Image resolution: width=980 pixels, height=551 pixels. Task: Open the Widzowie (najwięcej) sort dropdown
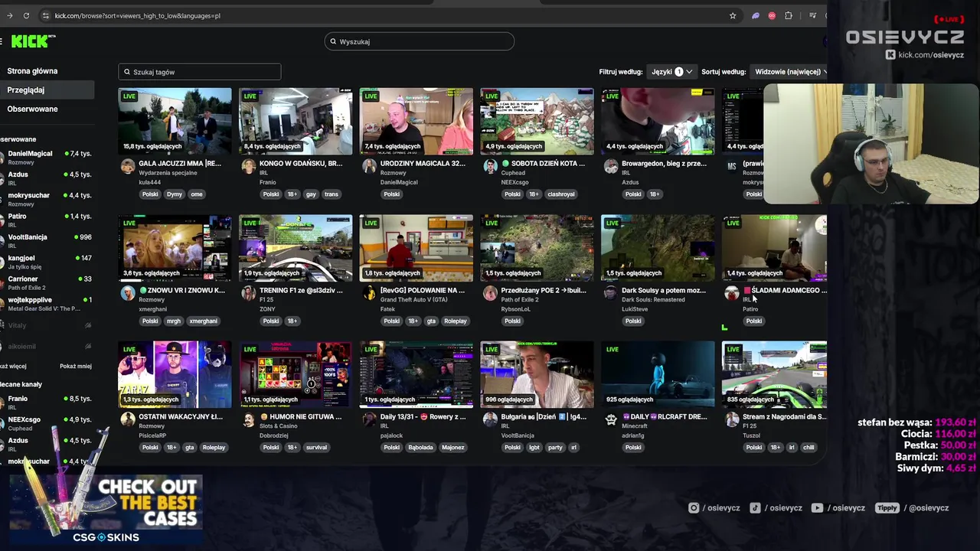tap(789, 71)
